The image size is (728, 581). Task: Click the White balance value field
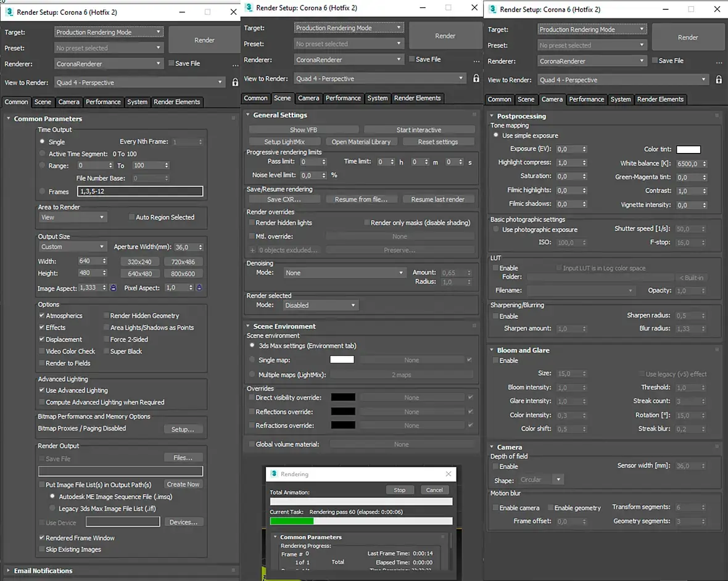click(688, 163)
